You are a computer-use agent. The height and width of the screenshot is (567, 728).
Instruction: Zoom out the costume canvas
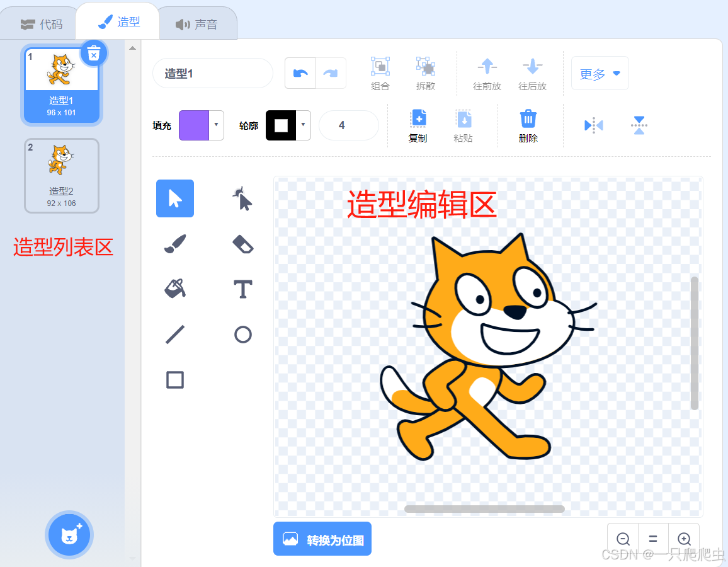(x=623, y=539)
